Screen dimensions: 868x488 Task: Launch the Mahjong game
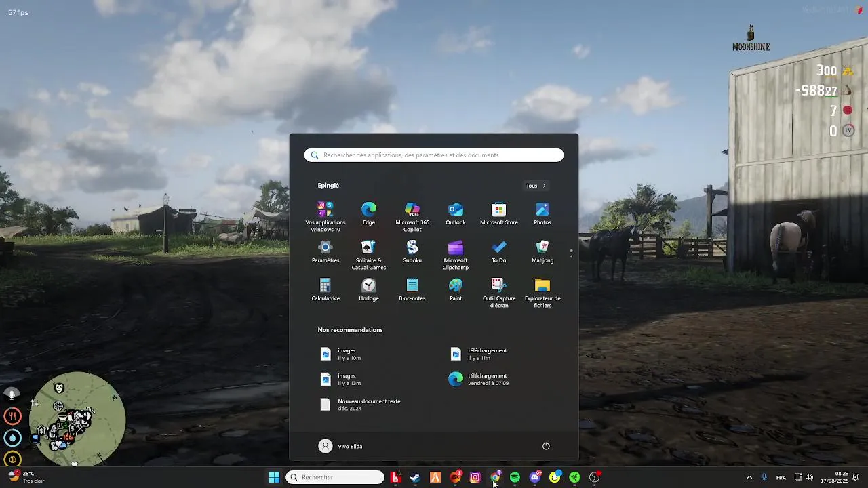(x=542, y=251)
